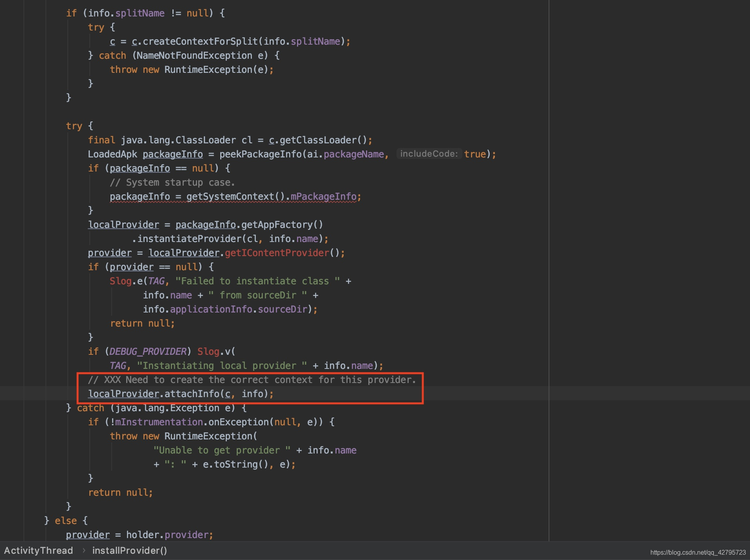Click getClassLoader() method call
The image size is (750, 560).
pyautogui.click(x=323, y=140)
